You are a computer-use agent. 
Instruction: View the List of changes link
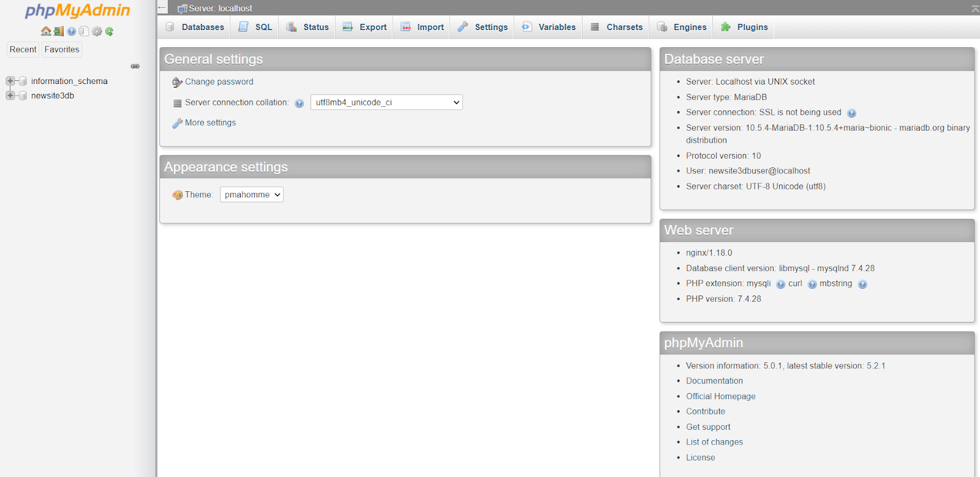714,442
